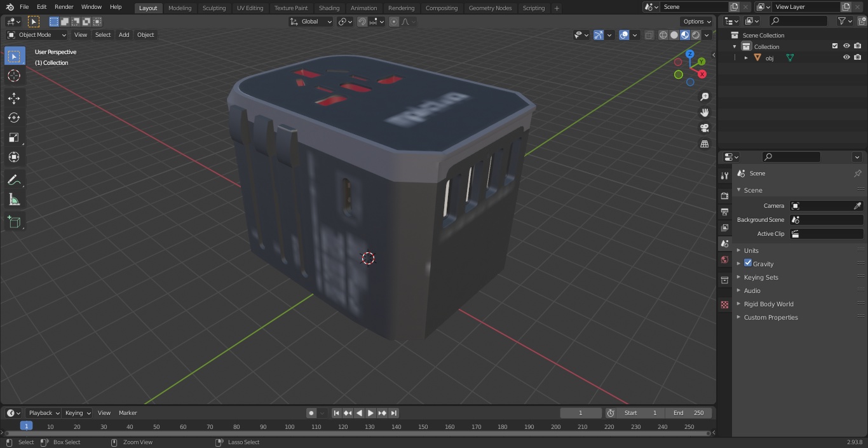Click the End frame field
Viewport: 868px width, 448px height.
689,413
